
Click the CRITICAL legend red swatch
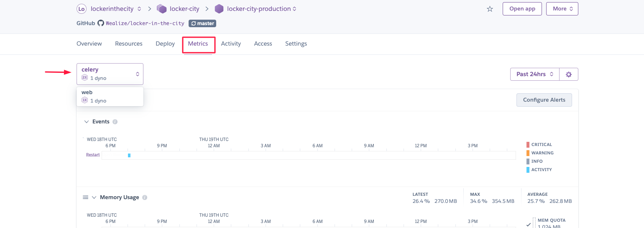(528, 145)
